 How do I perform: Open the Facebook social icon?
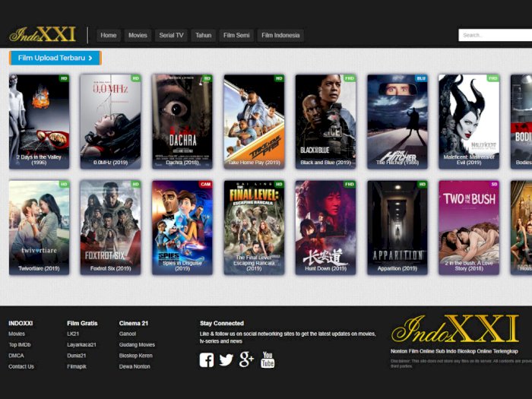tap(207, 360)
